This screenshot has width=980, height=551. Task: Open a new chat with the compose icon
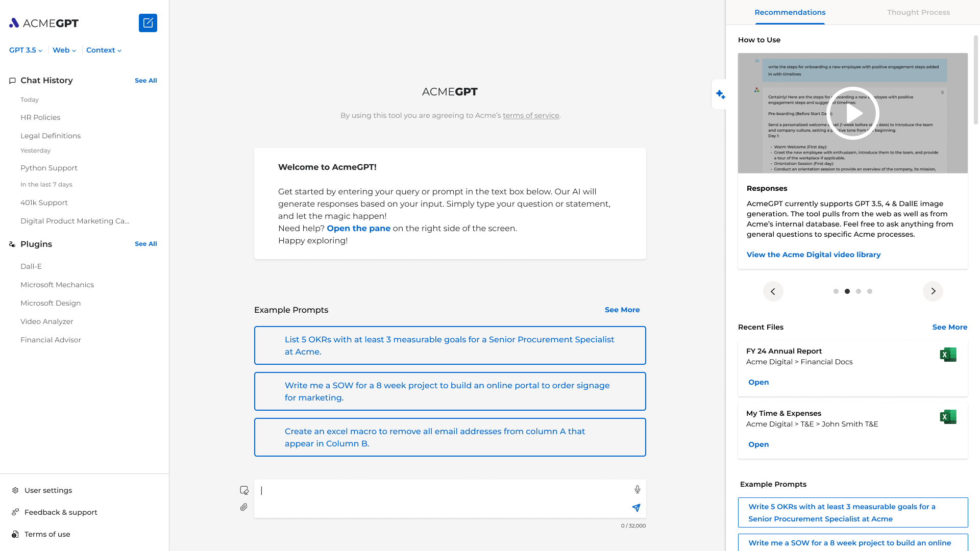click(x=148, y=23)
